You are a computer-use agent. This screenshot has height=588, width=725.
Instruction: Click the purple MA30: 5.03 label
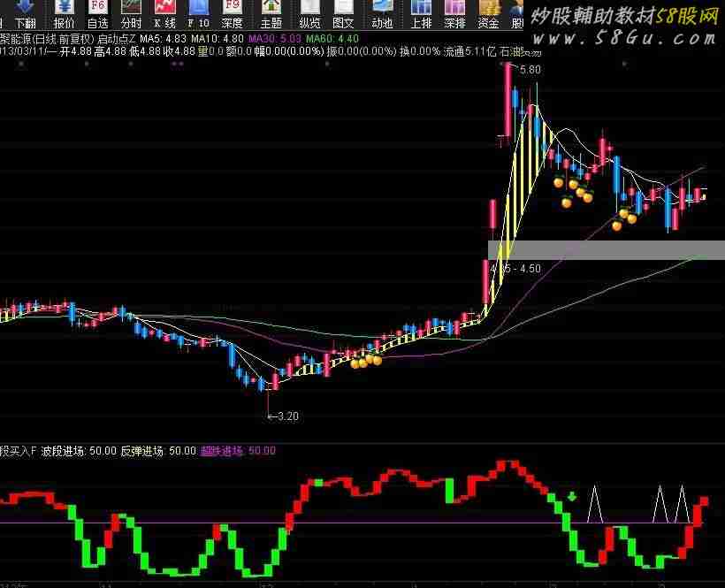275,39
